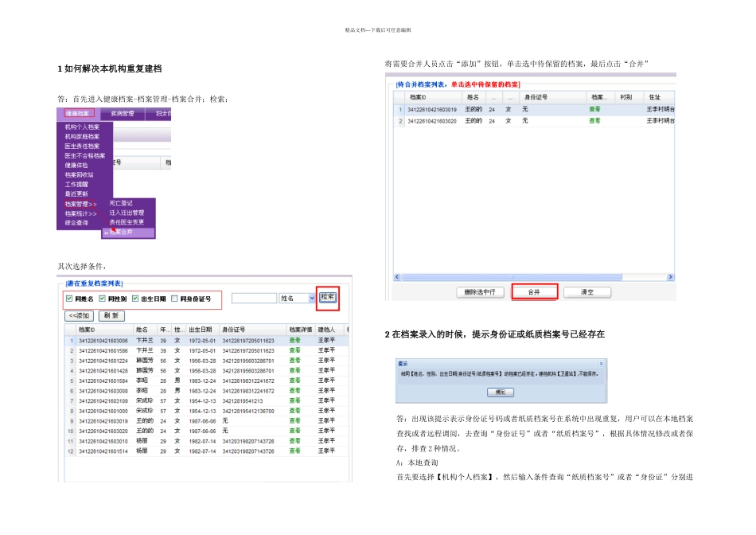Choose 医生责任档案 from the menu
This screenshot has height=535, width=756.
point(83,146)
